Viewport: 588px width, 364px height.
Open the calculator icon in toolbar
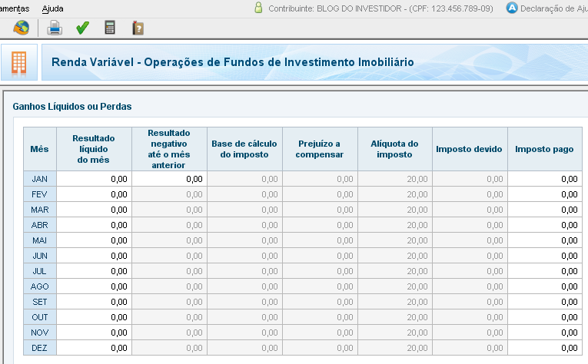click(110, 28)
